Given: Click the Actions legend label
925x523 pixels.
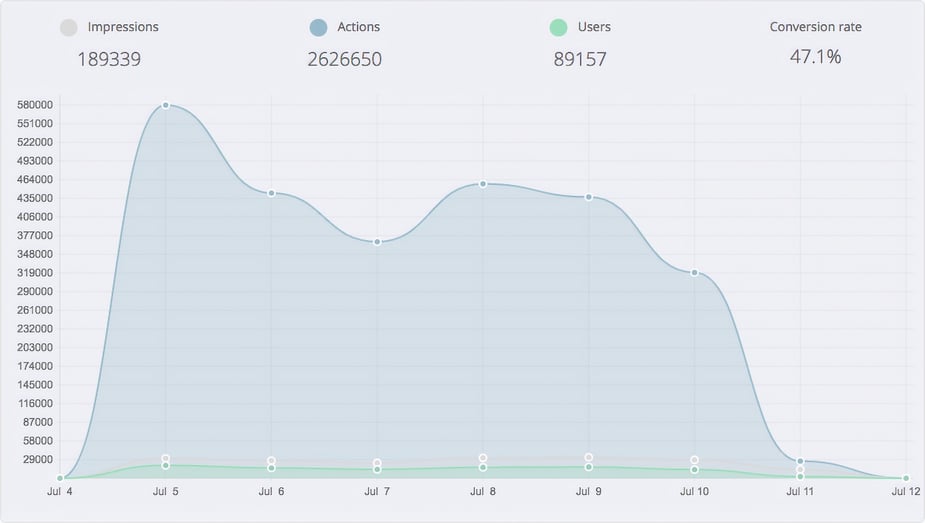Looking at the screenshot, I should (359, 27).
